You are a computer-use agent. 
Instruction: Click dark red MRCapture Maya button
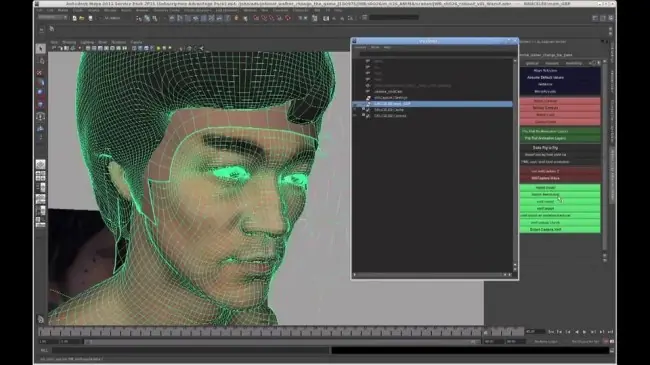point(546,178)
